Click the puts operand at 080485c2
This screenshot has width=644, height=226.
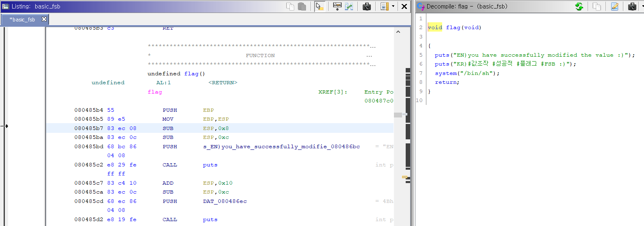(x=210, y=165)
